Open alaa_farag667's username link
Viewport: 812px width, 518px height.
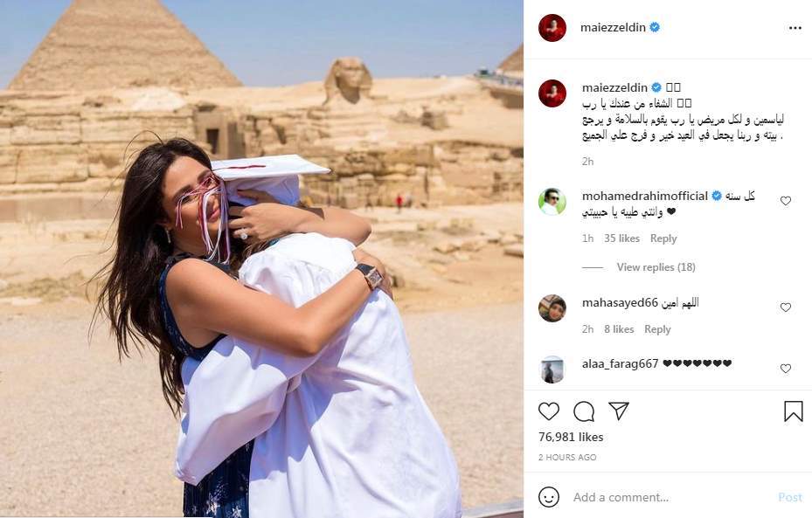620,363
